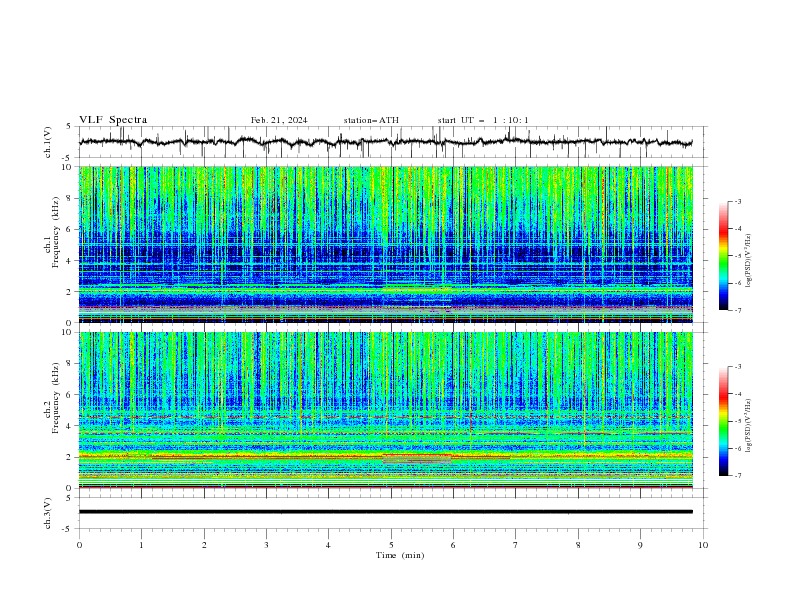Click the ch.2 color scale bar
Screen dimensions: 792x612
pyautogui.click(x=724, y=421)
